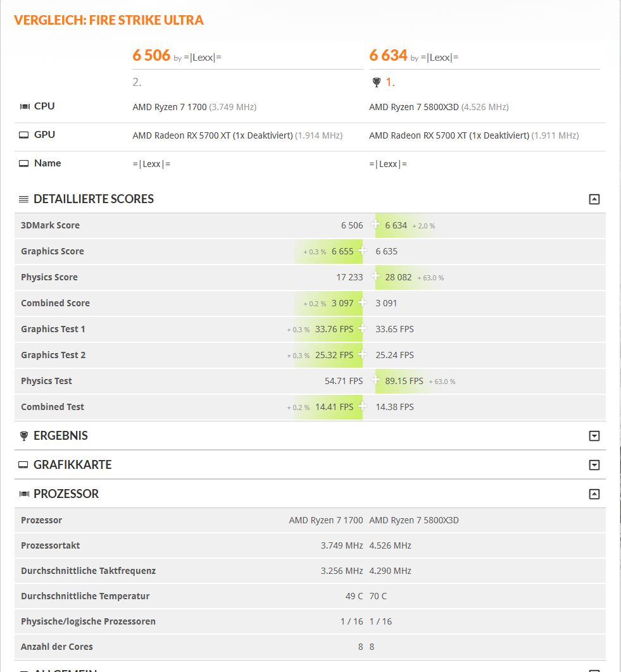Screen dimensions: 621x672
Task: Click the 14.41 FPS Combined Test value
Action: [334, 407]
